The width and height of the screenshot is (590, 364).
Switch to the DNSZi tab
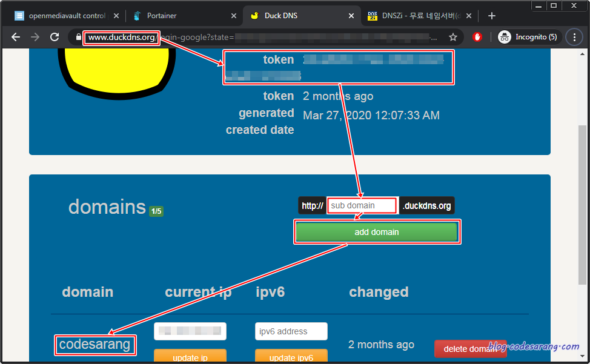(x=419, y=16)
